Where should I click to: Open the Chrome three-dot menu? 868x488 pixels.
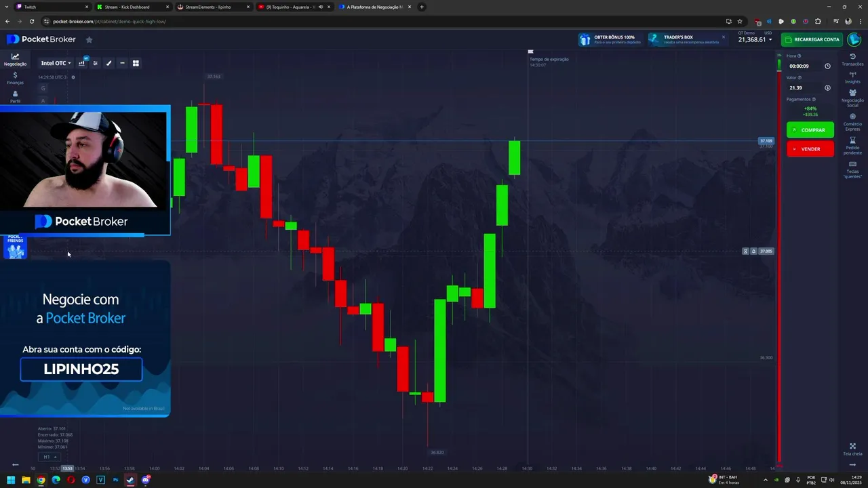pos(859,21)
